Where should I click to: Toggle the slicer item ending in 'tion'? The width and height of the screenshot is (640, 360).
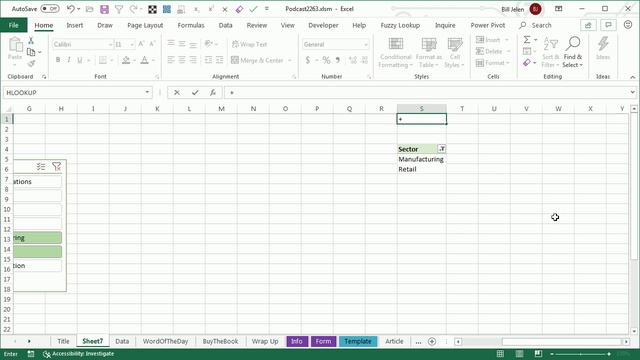coord(38,266)
